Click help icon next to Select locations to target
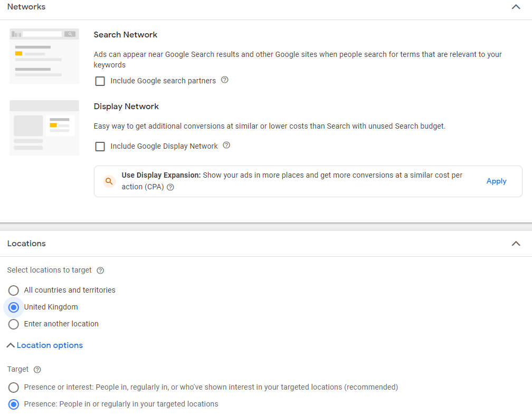Image resolution: width=532 pixels, height=416 pixels. pyautogui.click(x=100, y=270)
